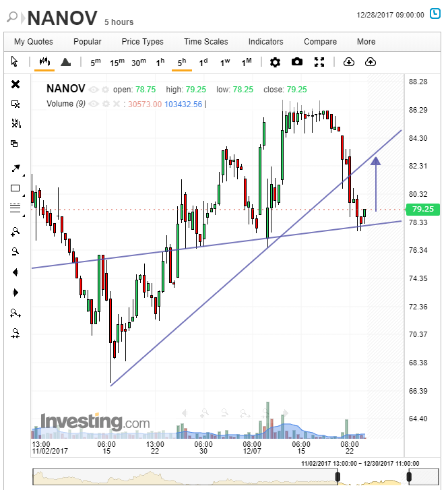This screenshot has height=490, width=448.
Task: Expand lines tool options corner triangle
Action: [x=24, y=216]
